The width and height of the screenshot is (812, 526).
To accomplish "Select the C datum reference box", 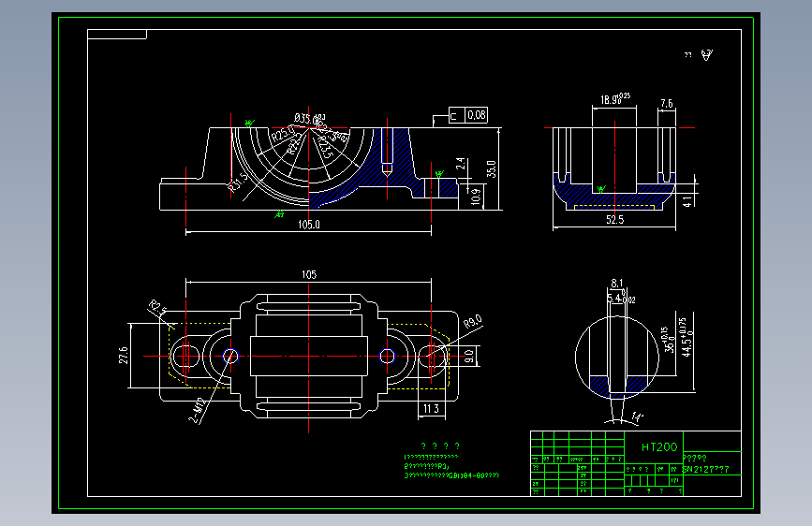I will [456, 115].
